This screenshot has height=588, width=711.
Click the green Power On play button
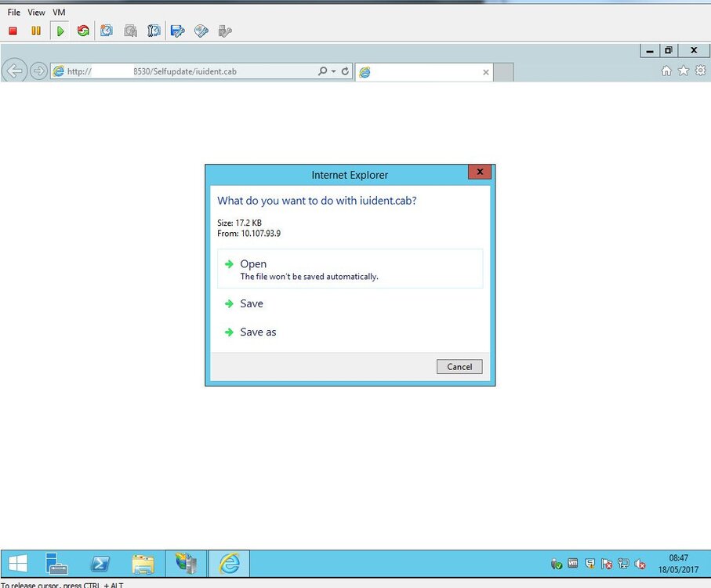(60, 31)
